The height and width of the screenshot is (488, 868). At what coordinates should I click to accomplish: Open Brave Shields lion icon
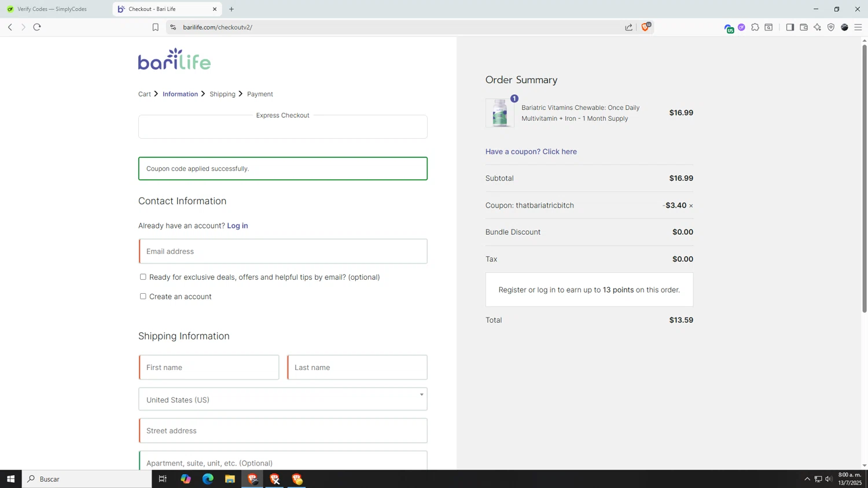pos(646,27)
